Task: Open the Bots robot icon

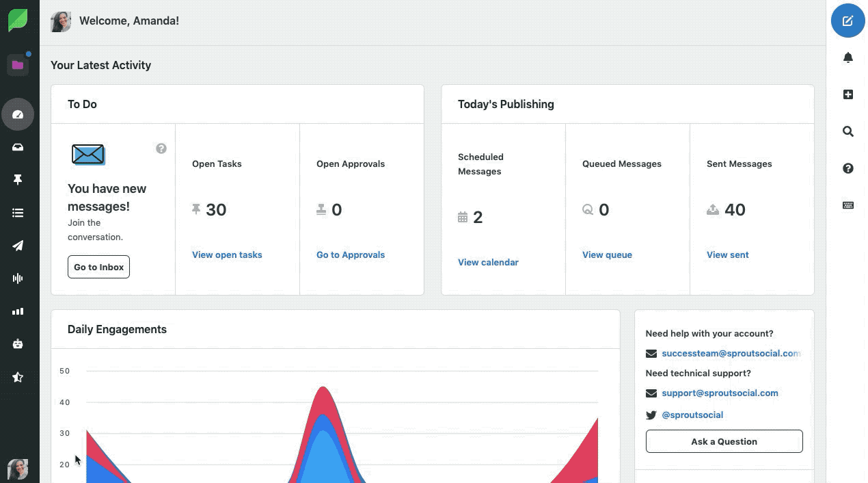Action: (18, 344)
